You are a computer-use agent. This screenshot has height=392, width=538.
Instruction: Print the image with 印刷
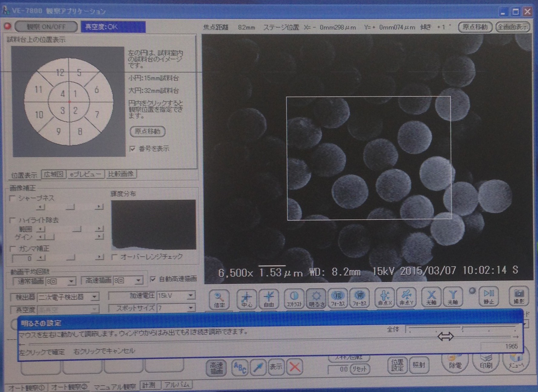[486, 364]
